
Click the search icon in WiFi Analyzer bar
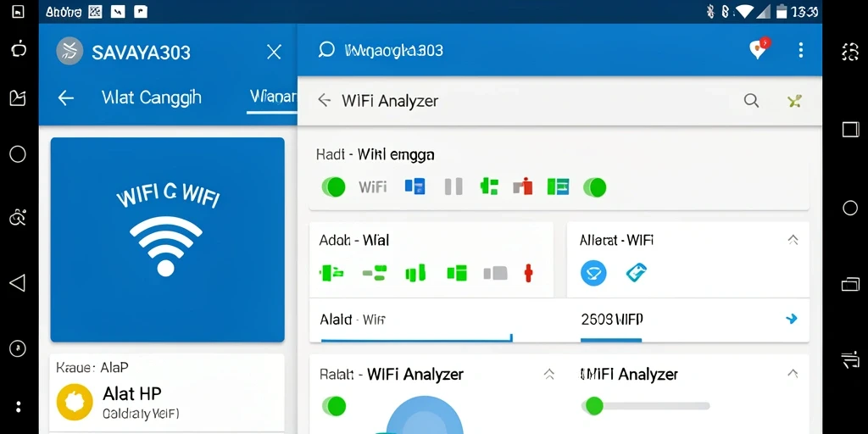coord(751,100)
